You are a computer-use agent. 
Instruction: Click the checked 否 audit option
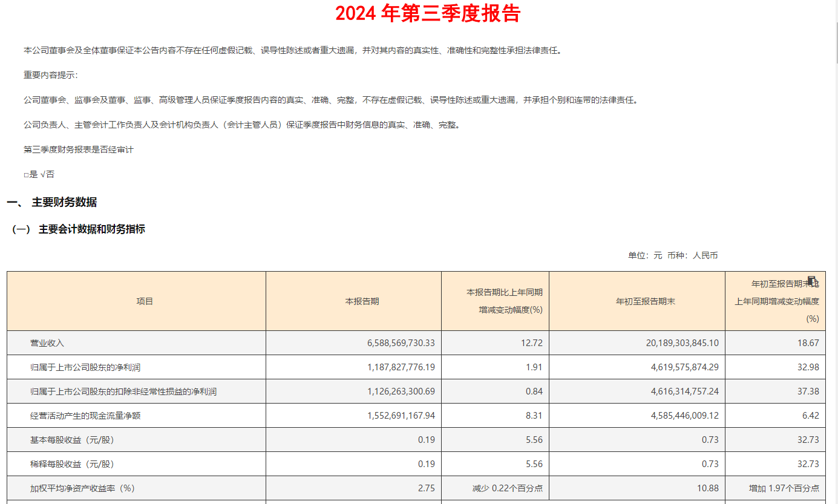[x=46, y=174]
